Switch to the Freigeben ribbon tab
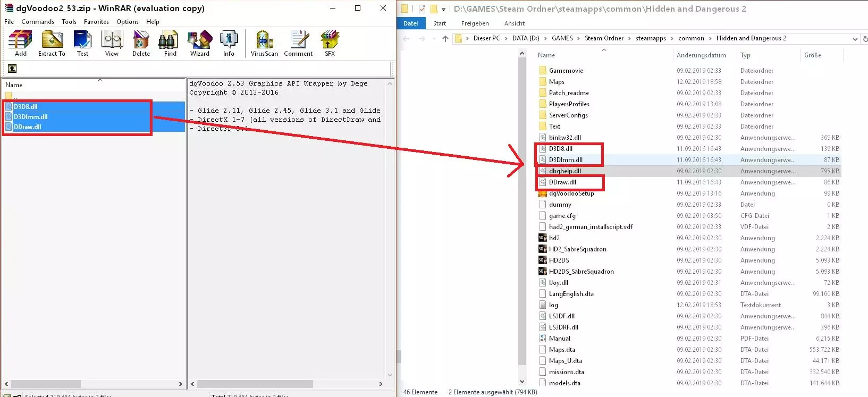Screen dimensions: 868x397 coord(475,23)
